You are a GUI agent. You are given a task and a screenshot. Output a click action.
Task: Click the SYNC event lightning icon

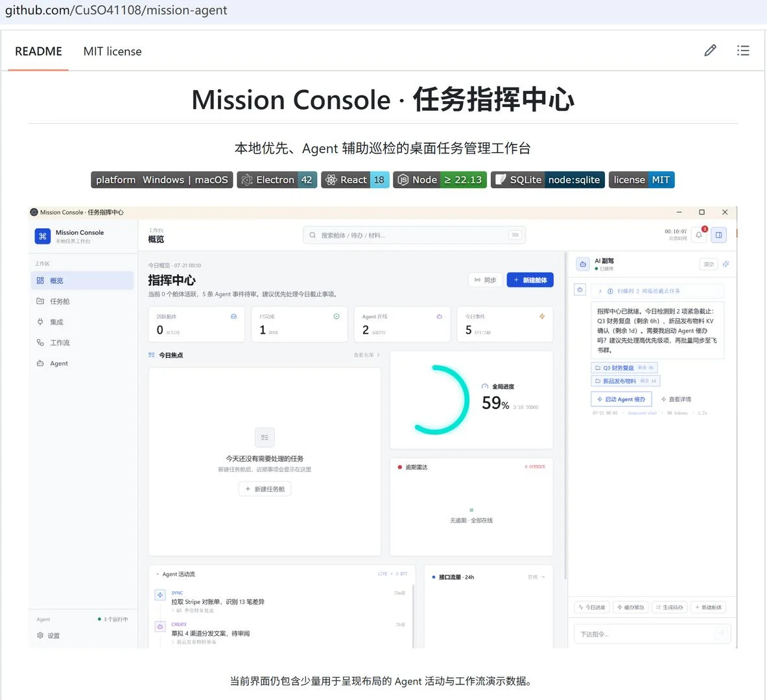(160, 595)
